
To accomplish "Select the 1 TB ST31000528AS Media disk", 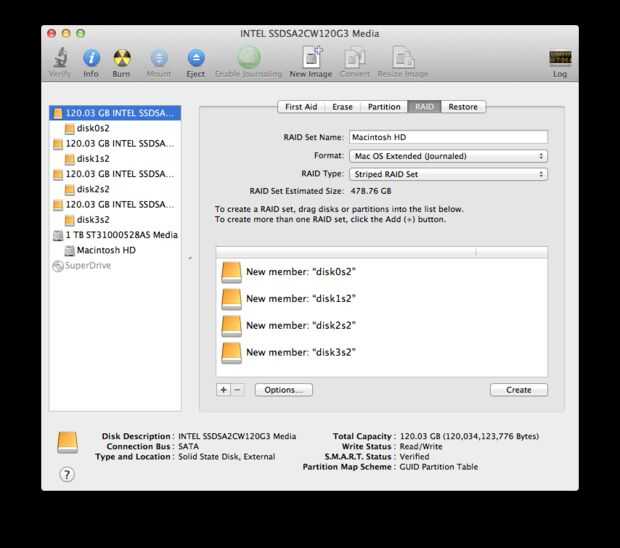I will point(115,235).
